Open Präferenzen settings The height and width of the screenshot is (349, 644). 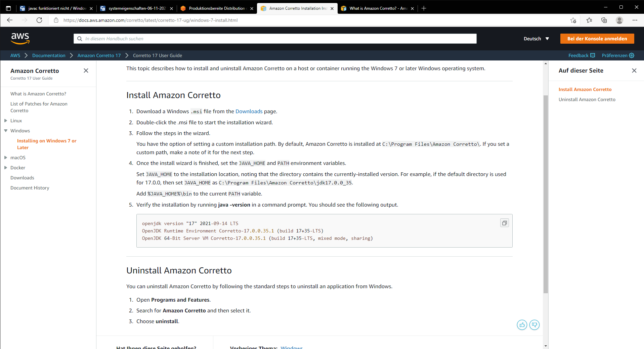click(618, 55)
